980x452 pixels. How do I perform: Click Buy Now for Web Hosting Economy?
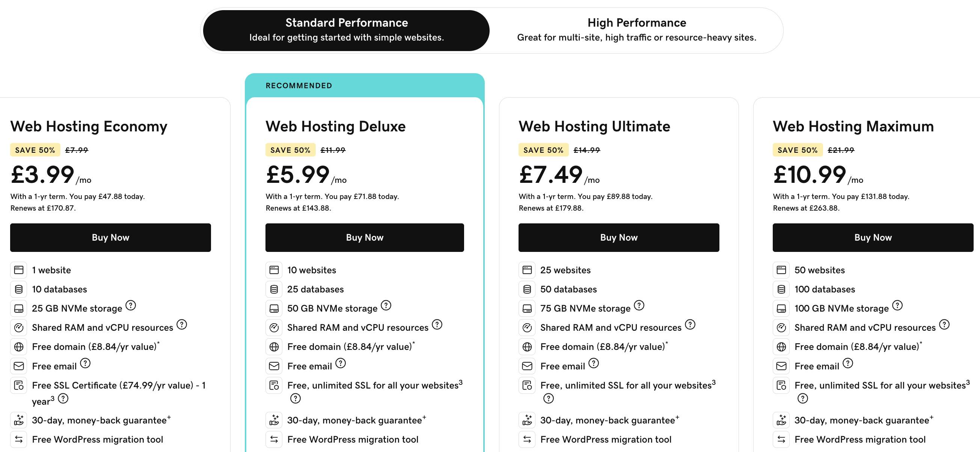110,237
